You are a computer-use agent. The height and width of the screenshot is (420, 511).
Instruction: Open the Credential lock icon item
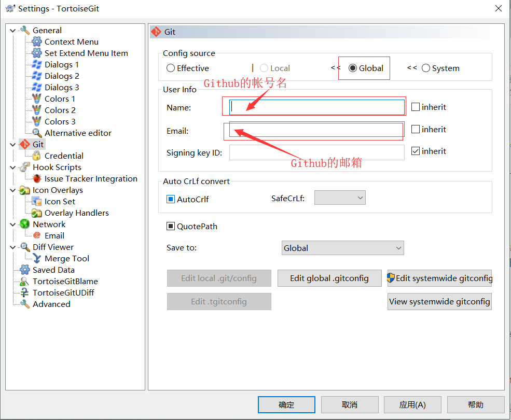click(36, 156)
